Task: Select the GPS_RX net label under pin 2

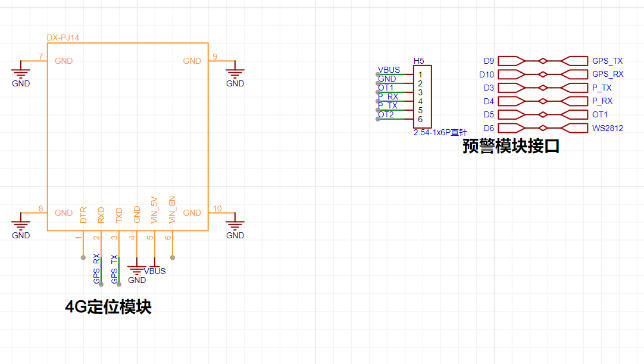Action: click(x=96, y=269)
